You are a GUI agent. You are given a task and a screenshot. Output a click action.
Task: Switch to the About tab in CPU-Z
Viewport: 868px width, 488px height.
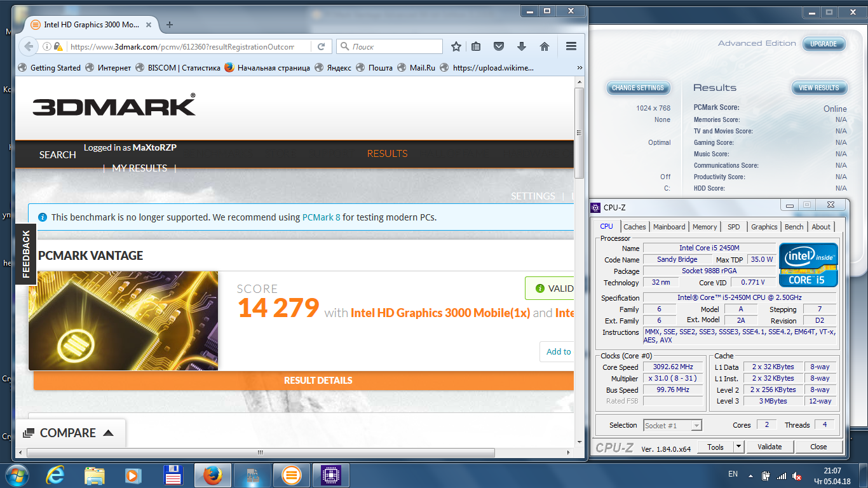click(x=820, y=227)
